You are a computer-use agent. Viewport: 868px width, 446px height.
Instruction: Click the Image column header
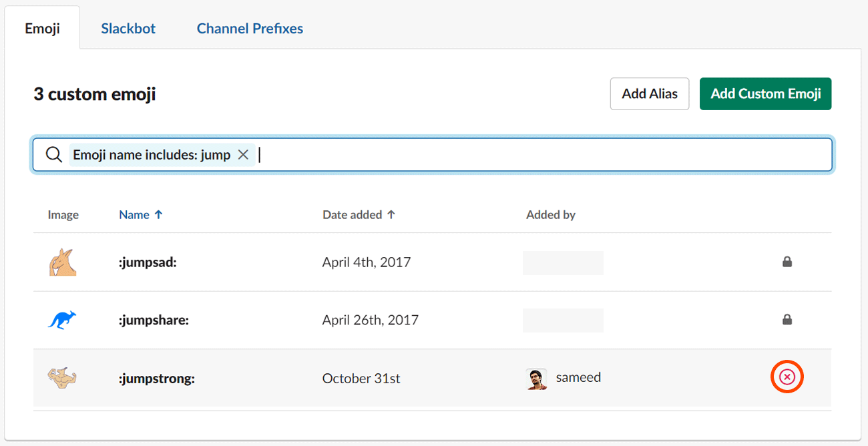pyautogui.click(x=63, y=214)
